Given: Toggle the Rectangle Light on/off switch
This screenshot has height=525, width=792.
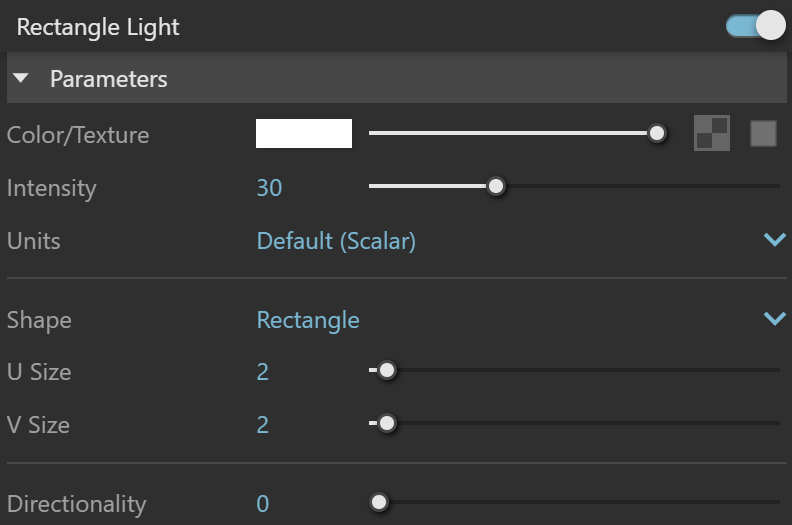Looking at the screenshot, I should click(x=756, y=25).
